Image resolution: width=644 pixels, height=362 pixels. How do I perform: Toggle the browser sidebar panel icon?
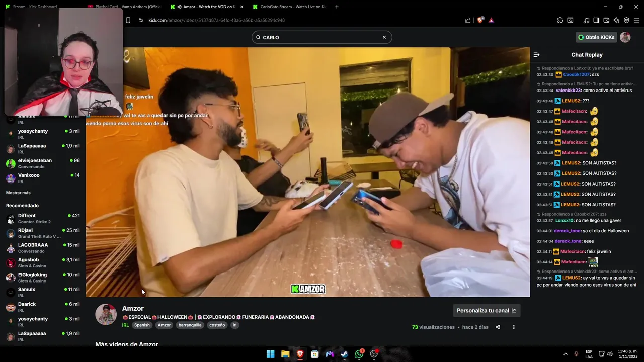(x=596, y=20)
